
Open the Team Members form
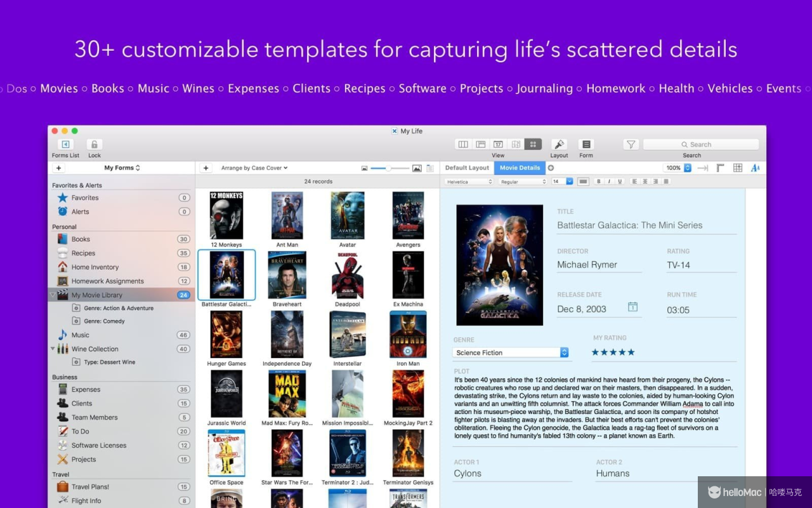click(x=122, y=418)
